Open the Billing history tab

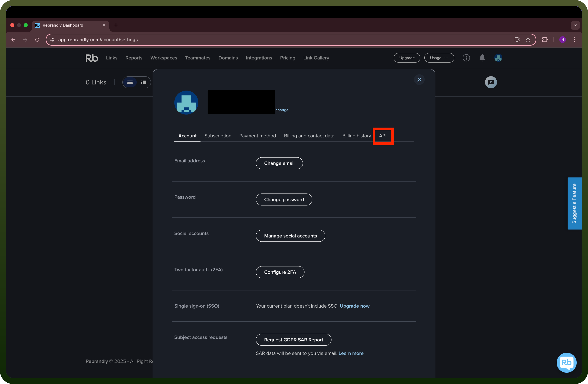pyautogui.click(x=357, y=136)
